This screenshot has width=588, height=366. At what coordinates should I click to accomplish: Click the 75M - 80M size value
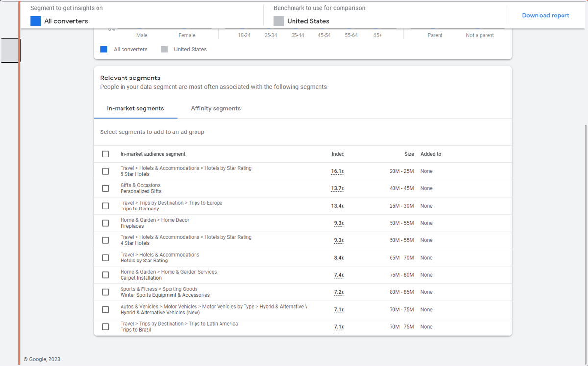click(x=401, y=275)
